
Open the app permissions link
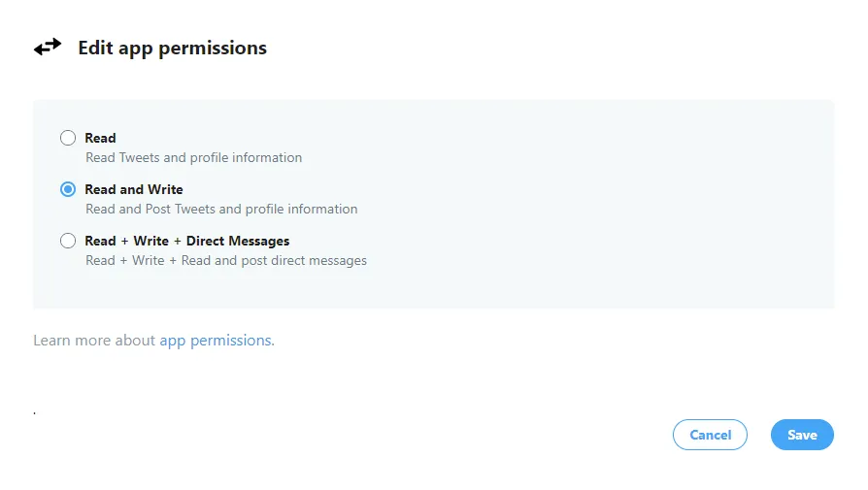point(216,341)
